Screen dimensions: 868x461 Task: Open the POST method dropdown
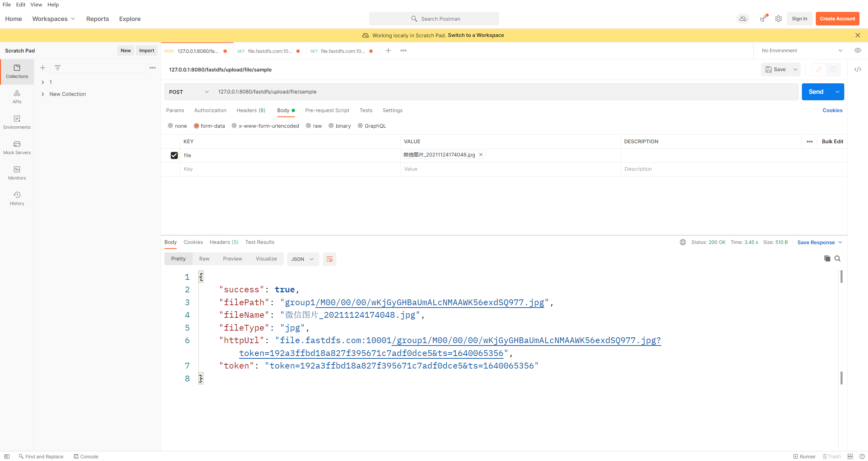[189, 92]
